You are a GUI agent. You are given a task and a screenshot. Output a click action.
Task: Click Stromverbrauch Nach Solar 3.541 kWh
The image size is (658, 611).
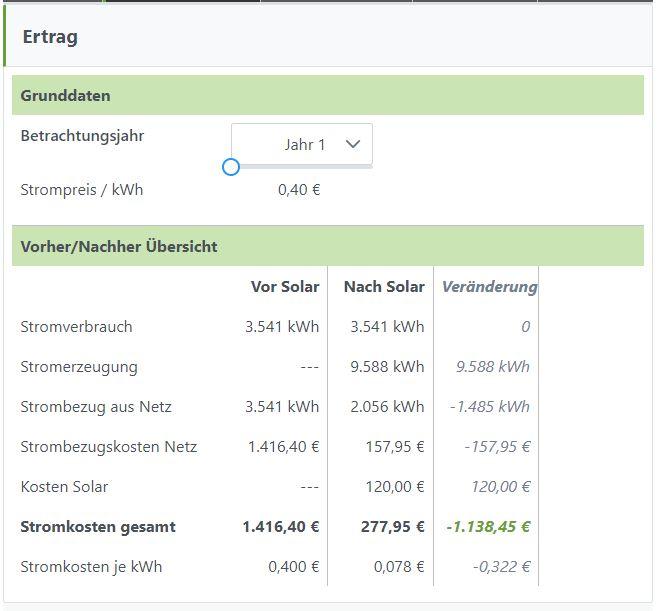point(387,326)
